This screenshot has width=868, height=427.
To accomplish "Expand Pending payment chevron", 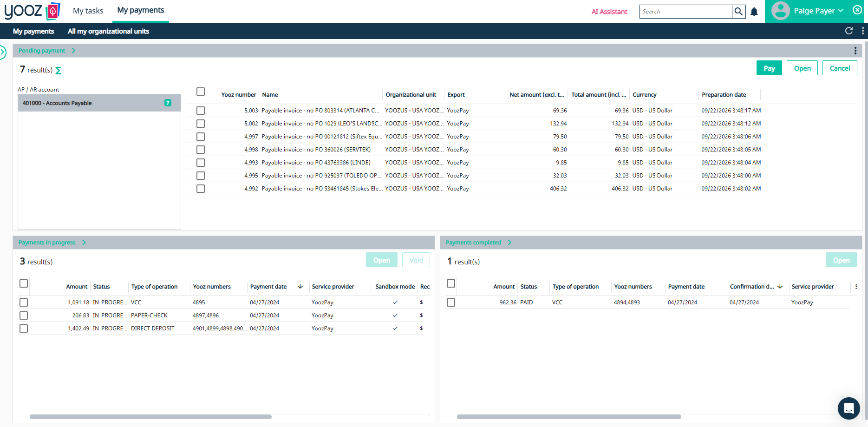I will coord(73,51).
